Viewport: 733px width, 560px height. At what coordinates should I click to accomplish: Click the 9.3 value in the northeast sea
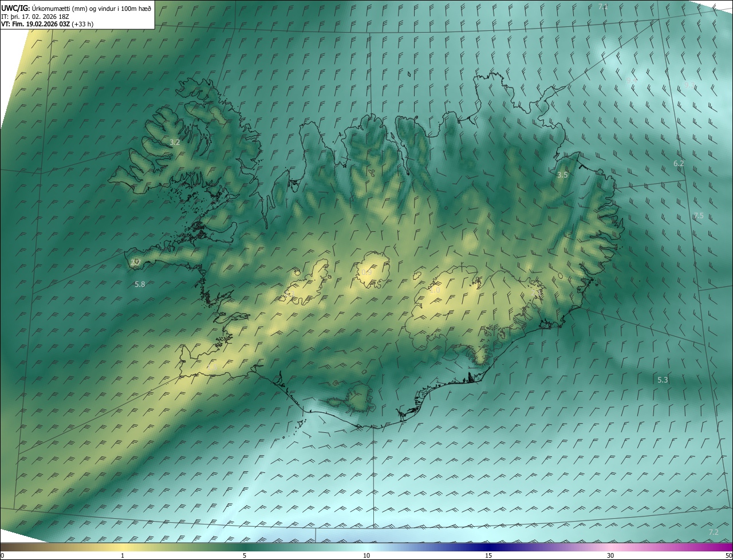689,85
